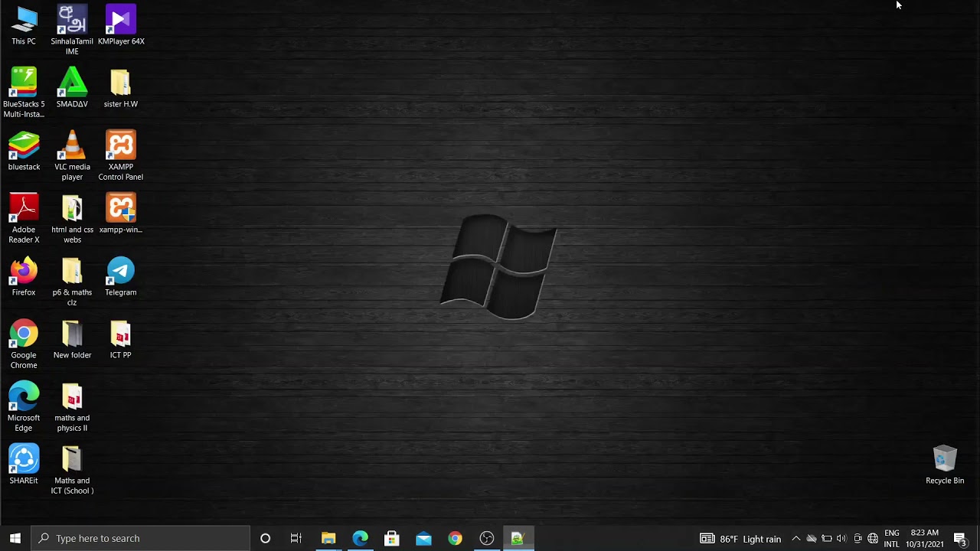Screen dimensions: 980x551
Task: Select the html and css webs folder
Action: pos(72,219)
